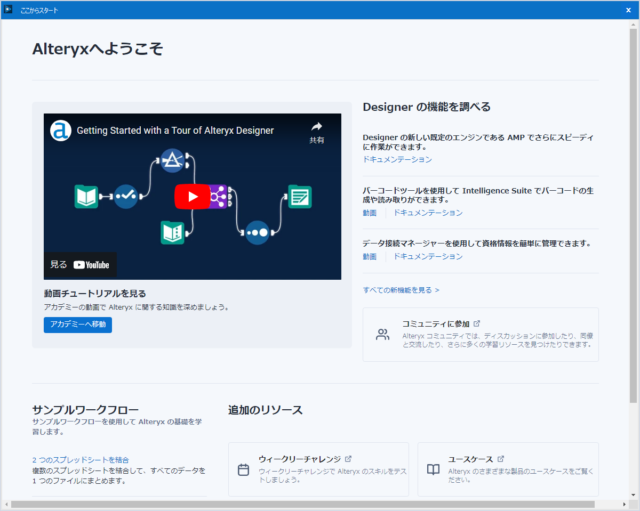This screenshot has height=511, width=640.
Task: Open the コミュニティに参加 card title
Action: (436, 324)
